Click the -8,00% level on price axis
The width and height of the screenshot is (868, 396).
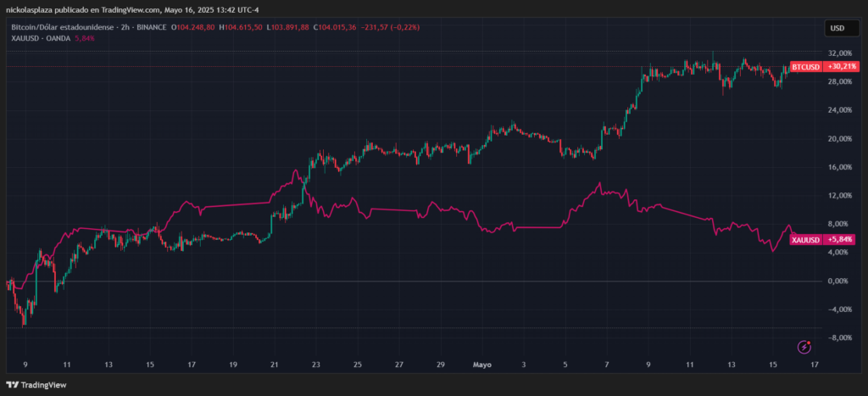[x=838, y=337]
